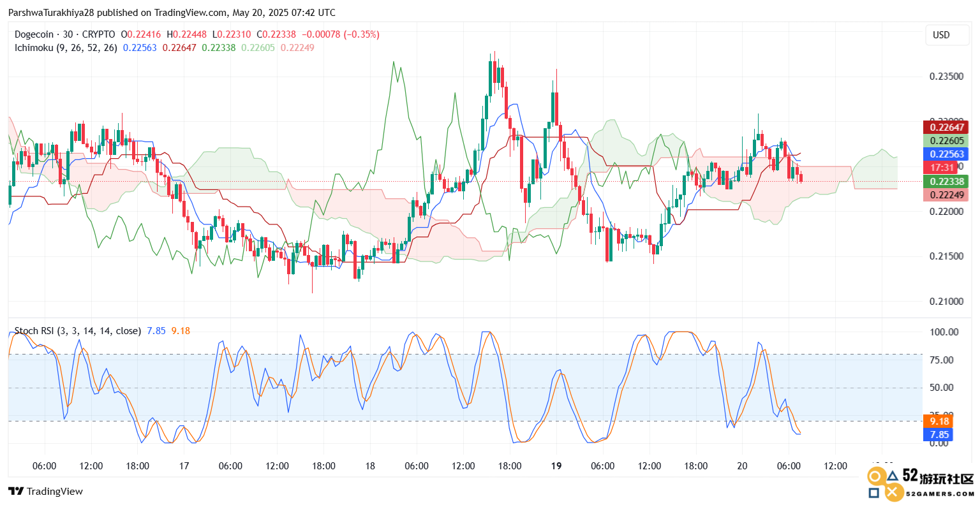Click the 20 date label on time axis
The width and height of the screenshot is (980, 505).
(x=742, y=466)
